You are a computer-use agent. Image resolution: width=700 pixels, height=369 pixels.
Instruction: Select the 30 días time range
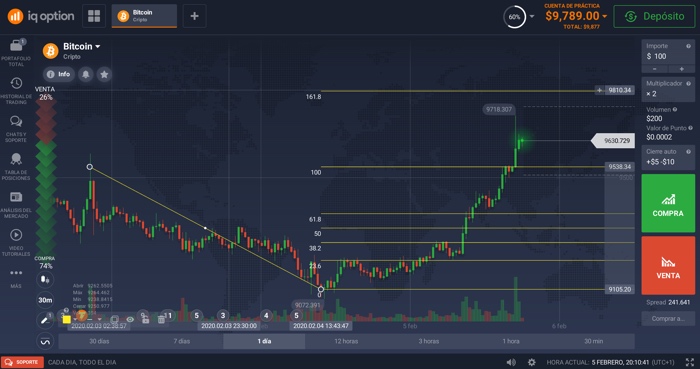[99, 341]
